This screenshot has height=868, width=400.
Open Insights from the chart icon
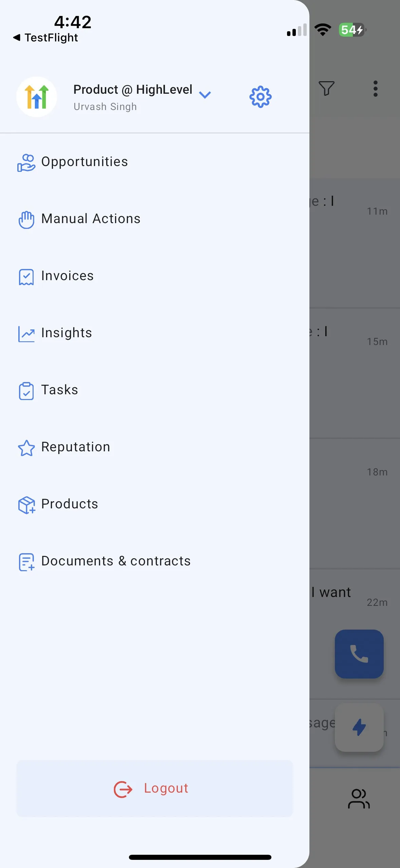tap(26, 334)
